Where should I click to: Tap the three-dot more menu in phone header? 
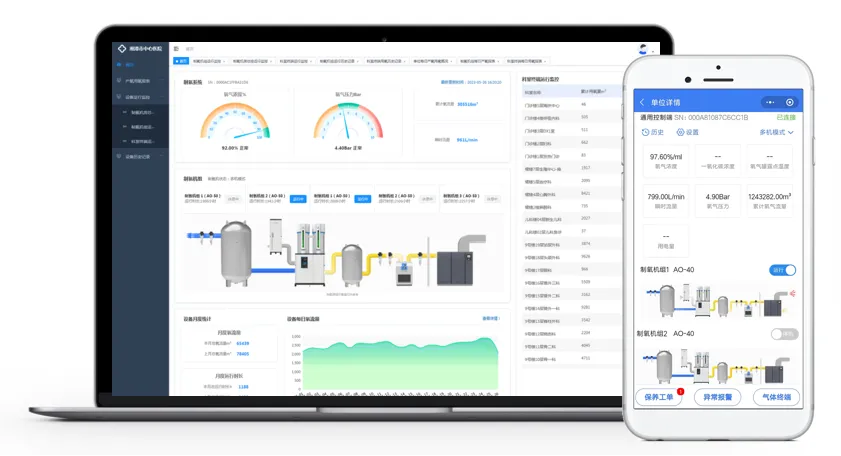point(769,102)
